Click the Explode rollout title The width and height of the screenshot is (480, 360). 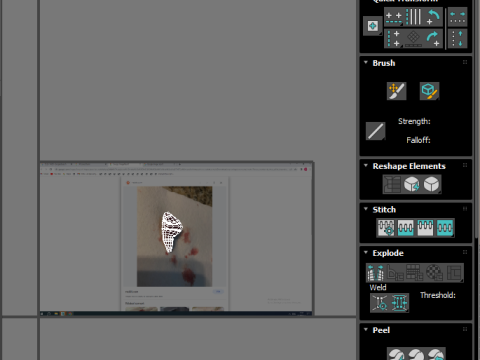[x=388, y=253]
